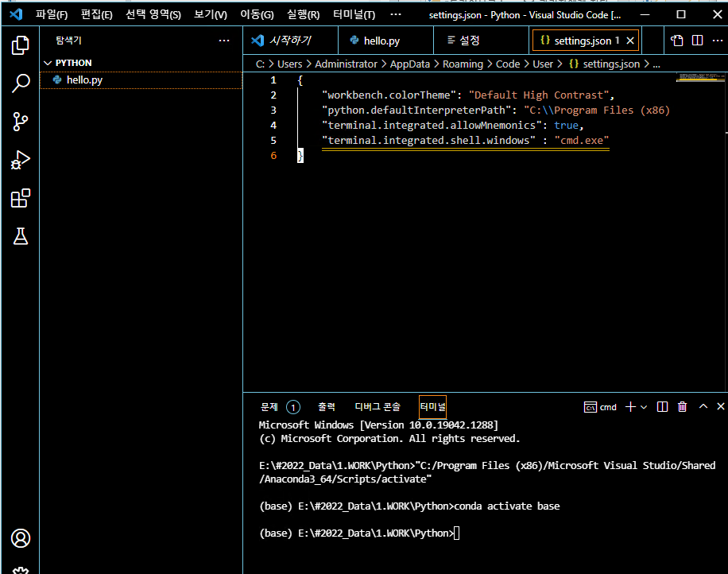Click the settings.json breadcrumb segment
The image size is (728, 574).
(605, 64)
